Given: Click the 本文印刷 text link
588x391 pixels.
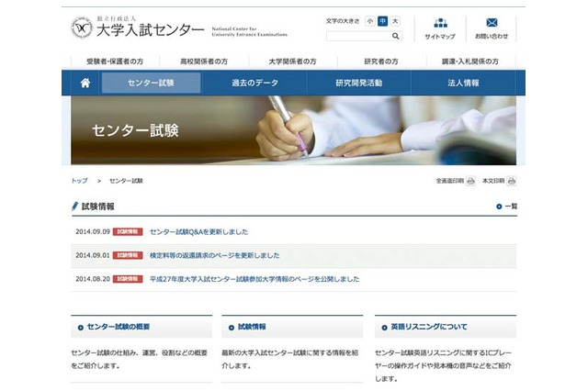Looking at the screenshot, I should (493, 181).
